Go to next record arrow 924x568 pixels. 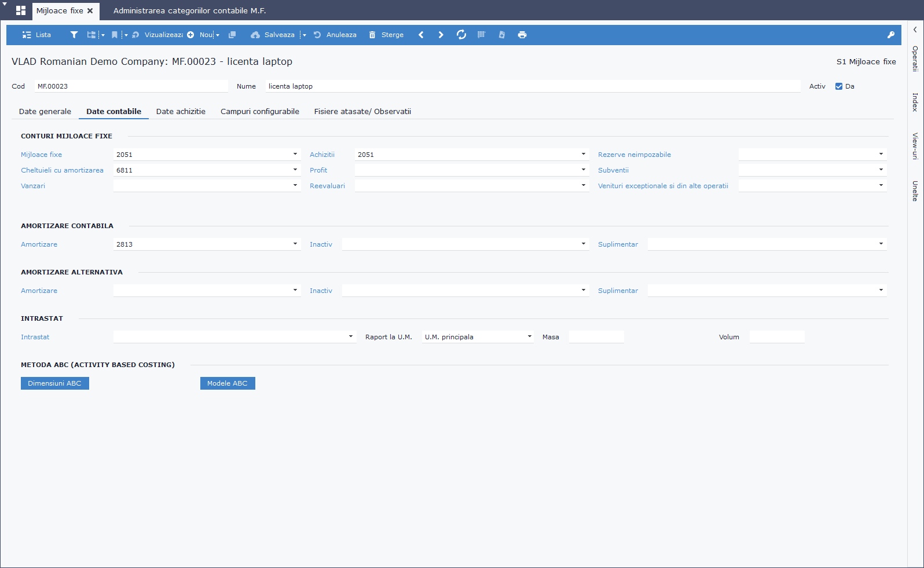[441, 35]
